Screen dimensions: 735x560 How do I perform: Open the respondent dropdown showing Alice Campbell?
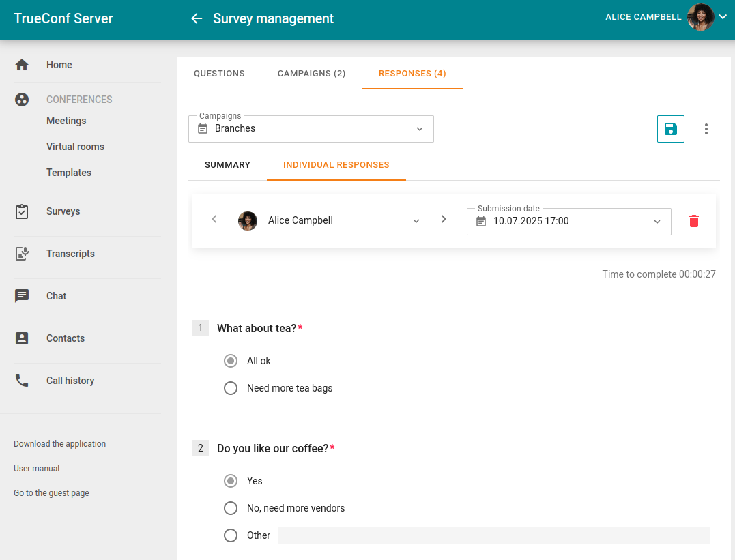(329, 221)
